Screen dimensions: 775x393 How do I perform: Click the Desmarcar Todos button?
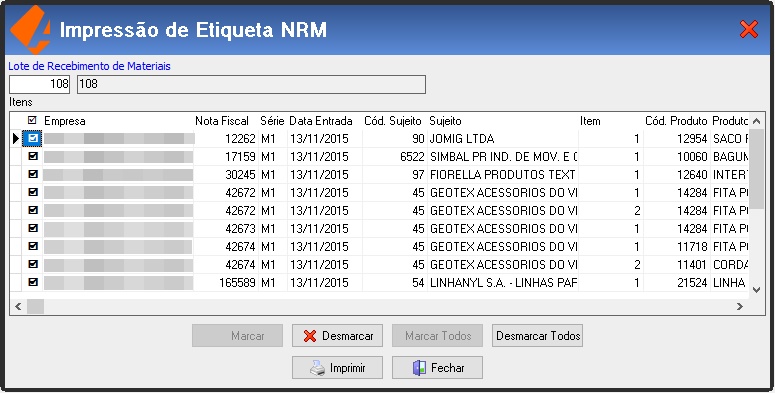tap(538, 336)
